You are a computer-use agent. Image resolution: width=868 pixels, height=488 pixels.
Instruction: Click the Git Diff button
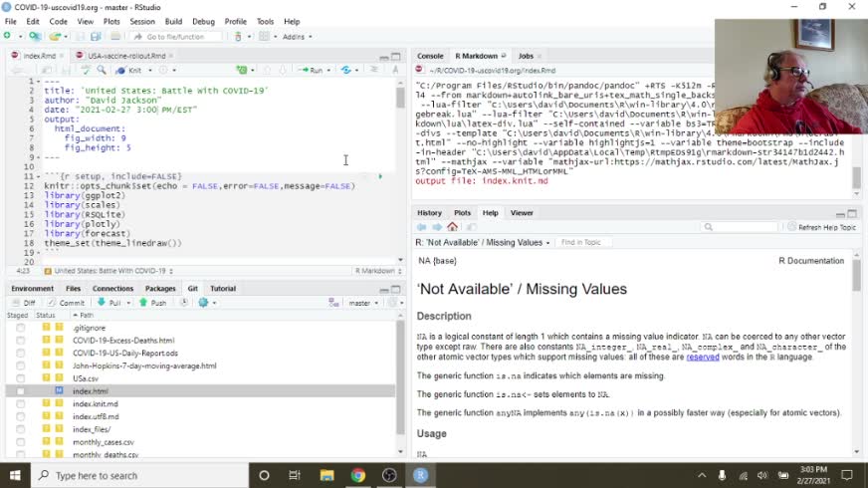click(x=24, y=303)
